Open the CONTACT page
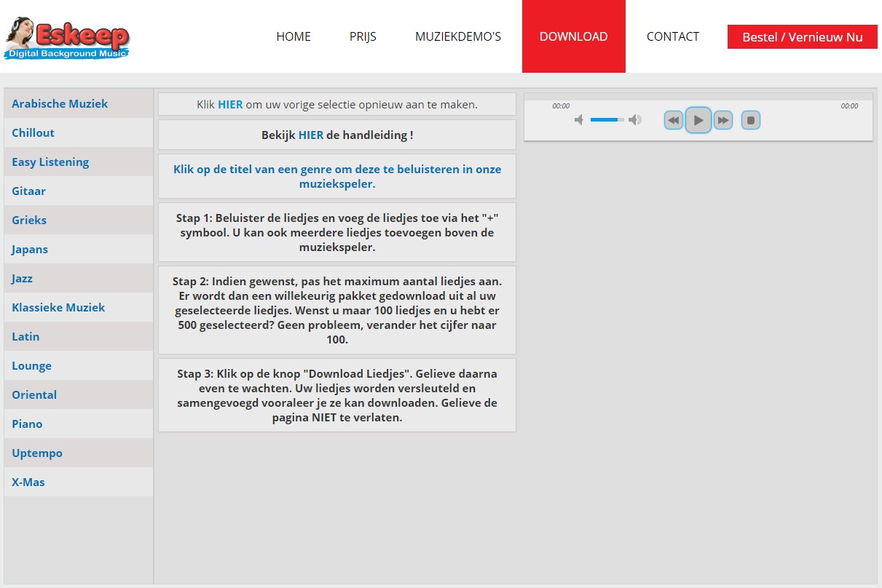 point(673,36)
